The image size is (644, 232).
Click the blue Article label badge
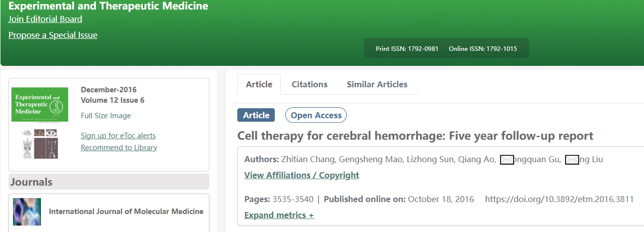(256, 115)
